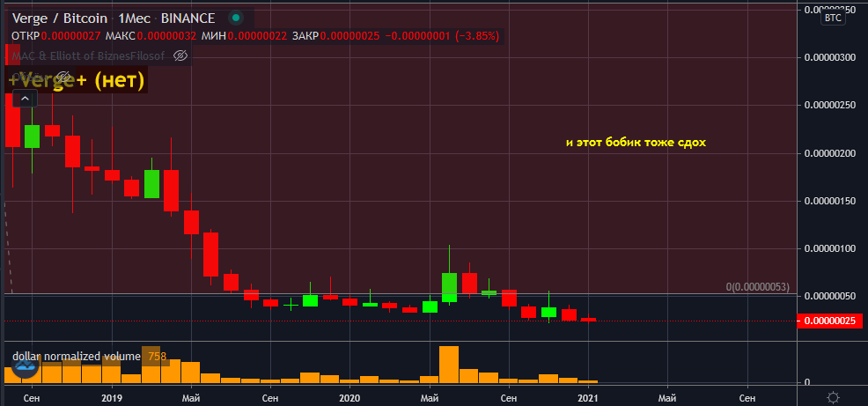Click the ОТКР value 0.00000027
Viewport: 868px width, 406px height.
pyautogui.click(x=70, y=37)
